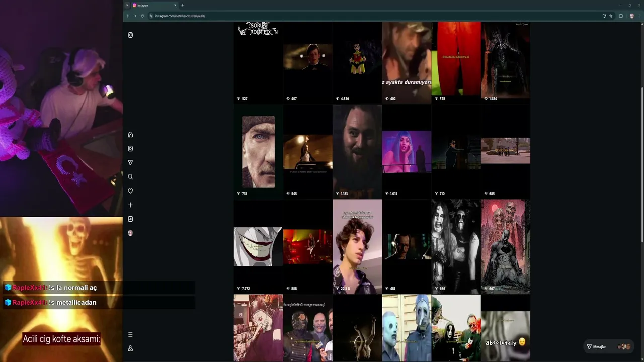The width and height of the screenshot is (644, 362).
Task: Go to Instagram Home feed icon
Action: (x=130, y=135)
